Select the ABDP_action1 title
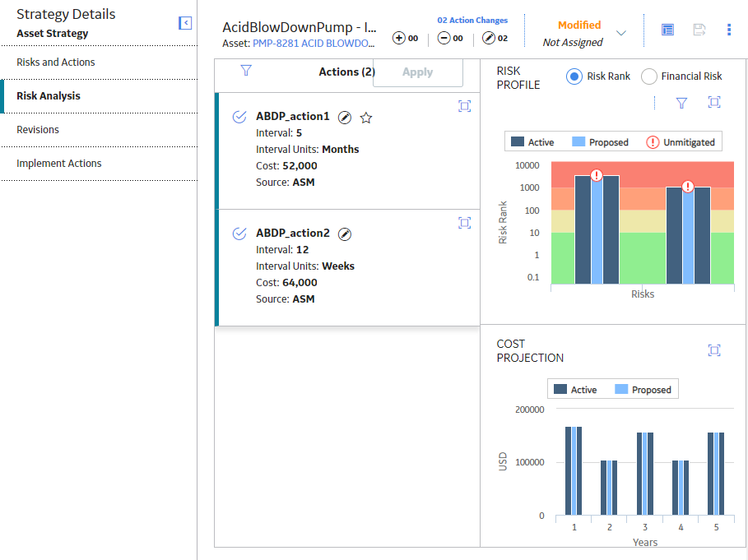The width and height of the screenshot is (748, 560). 293,116
